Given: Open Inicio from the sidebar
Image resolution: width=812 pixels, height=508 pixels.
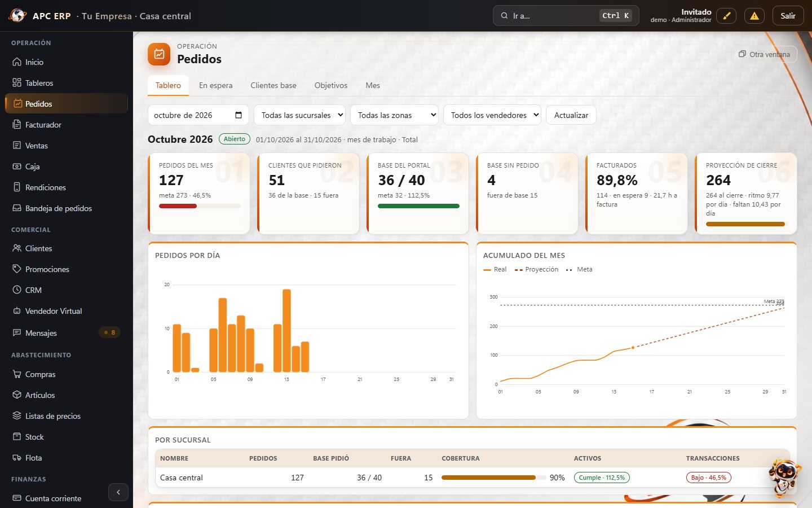Looking at the screenshot, I should [x=67, y=62].
